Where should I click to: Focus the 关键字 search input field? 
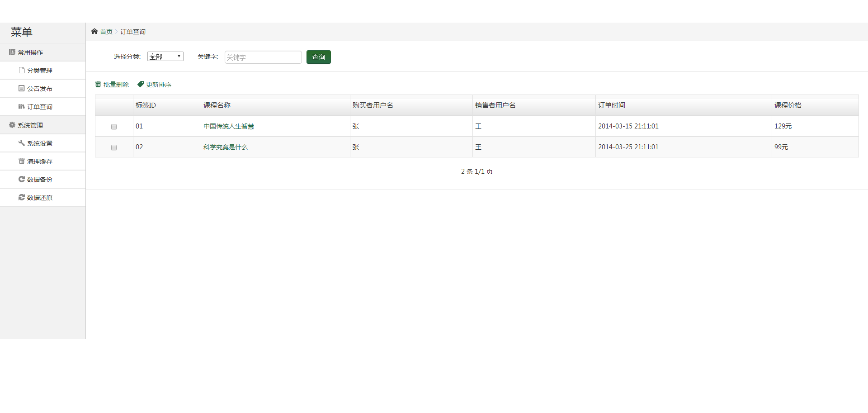coord(263,57)
